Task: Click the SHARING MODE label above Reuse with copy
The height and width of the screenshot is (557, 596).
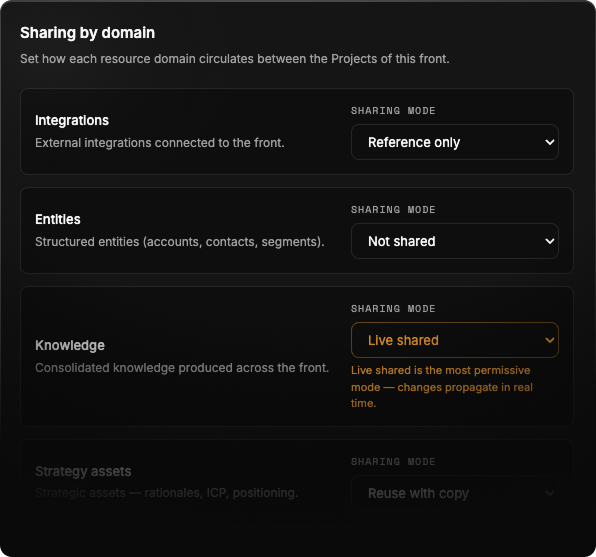Action: point(393,462)
